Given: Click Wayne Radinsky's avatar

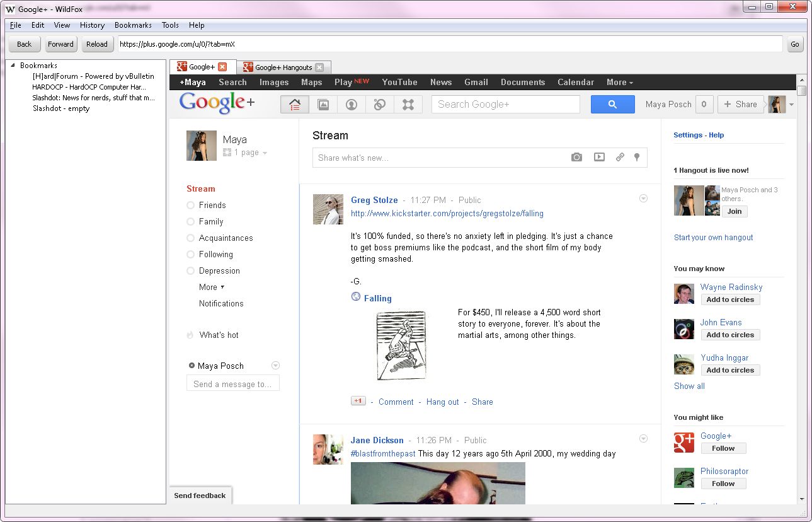Looking at the screenshot, I should click(684, 294).
